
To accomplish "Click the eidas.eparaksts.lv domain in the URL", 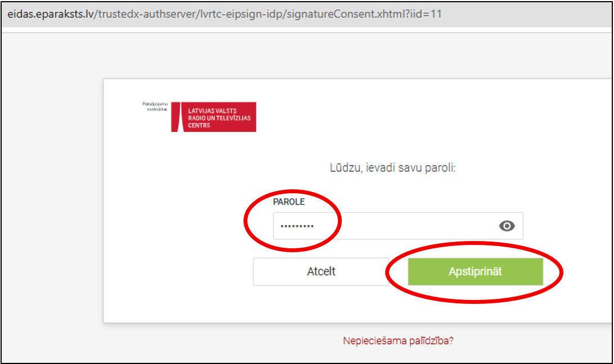I will pyautogui.click(x=51, y=14).
